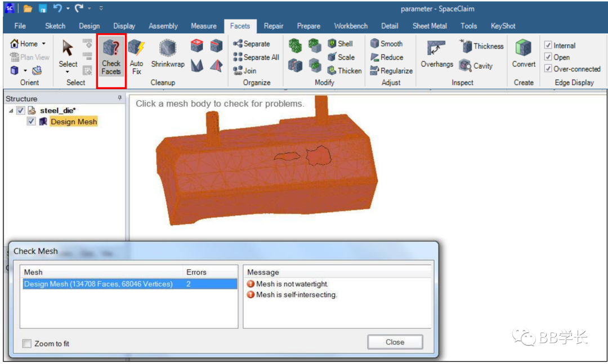Click the triangle with red edge Cleanup icon
608x364 pixels.
(x=216, y=65)
